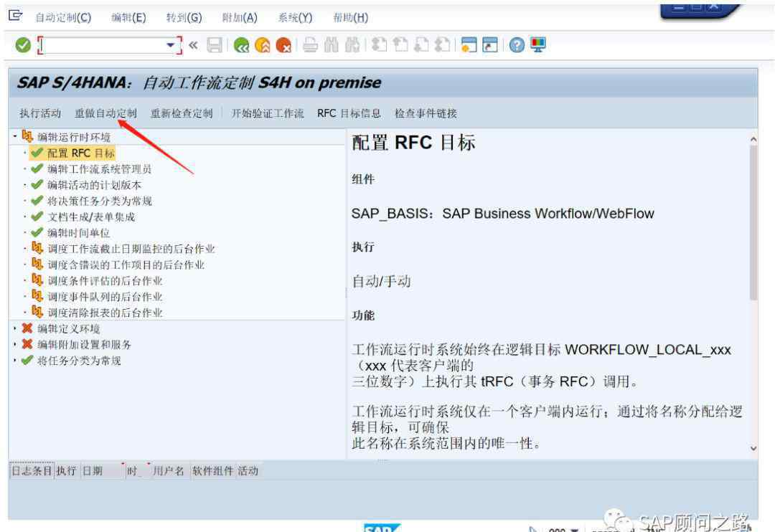775x532 pixels.
Task: Expand the 编辑定义环境 tree node
Action: tap(15, 328)
